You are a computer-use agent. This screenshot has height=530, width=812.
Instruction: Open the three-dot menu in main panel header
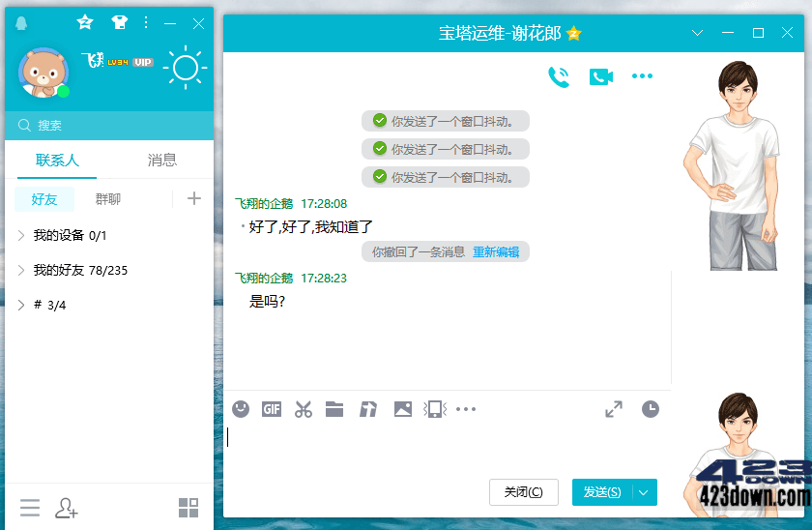pyautogui.click(x=146, y=22)
